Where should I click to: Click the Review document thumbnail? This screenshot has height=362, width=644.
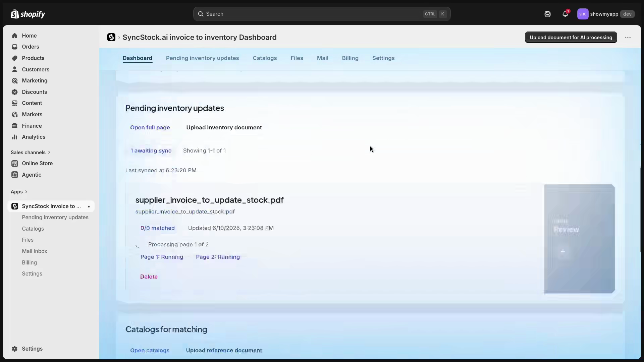click(579, 239)
